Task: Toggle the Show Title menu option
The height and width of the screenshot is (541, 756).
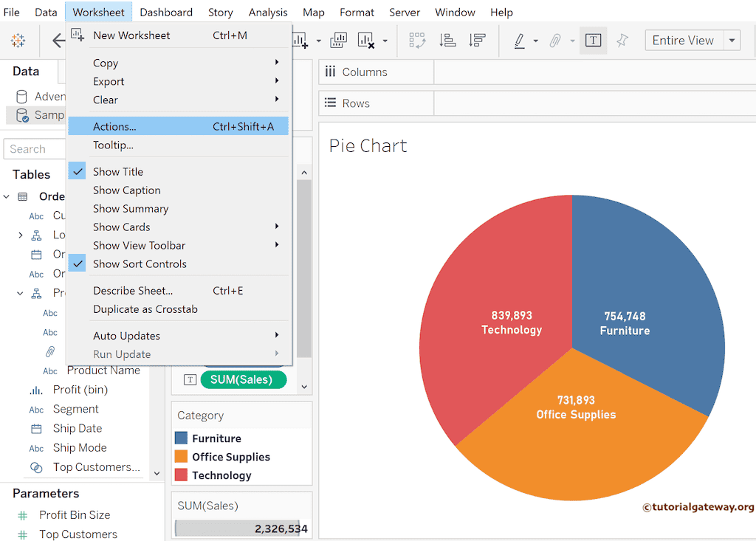Action: tap(118, 171)
